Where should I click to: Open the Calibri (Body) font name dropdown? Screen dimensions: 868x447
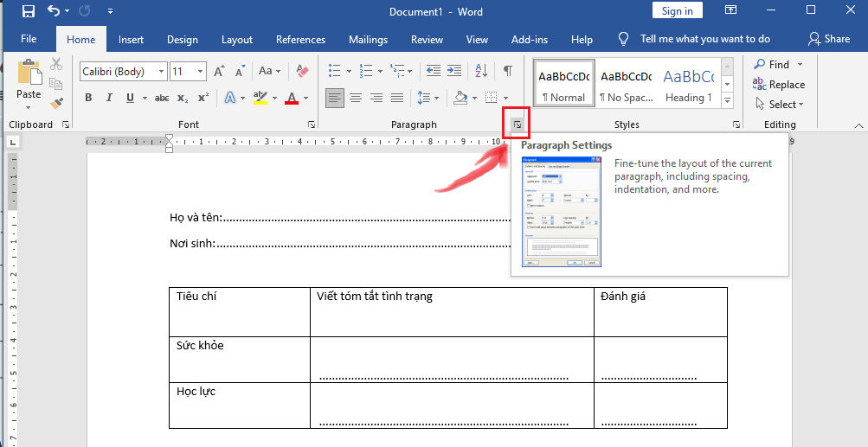pos(161,72)
